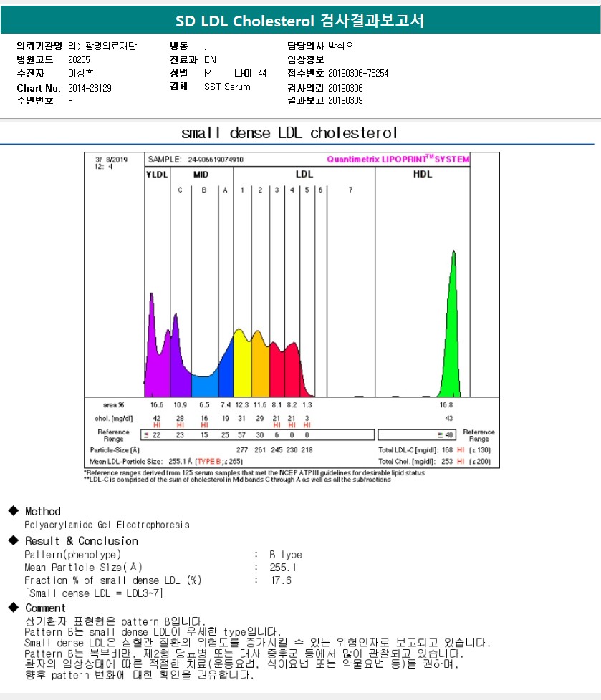
Task: Click the area % value 12.3
Action: point(241,404)
